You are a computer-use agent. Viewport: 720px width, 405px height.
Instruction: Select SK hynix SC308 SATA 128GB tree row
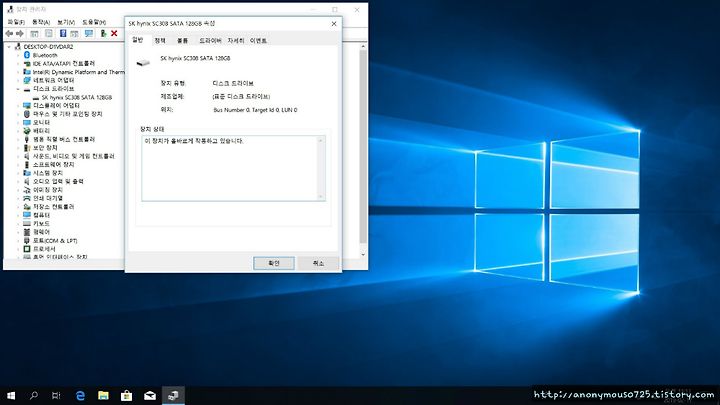76,97
